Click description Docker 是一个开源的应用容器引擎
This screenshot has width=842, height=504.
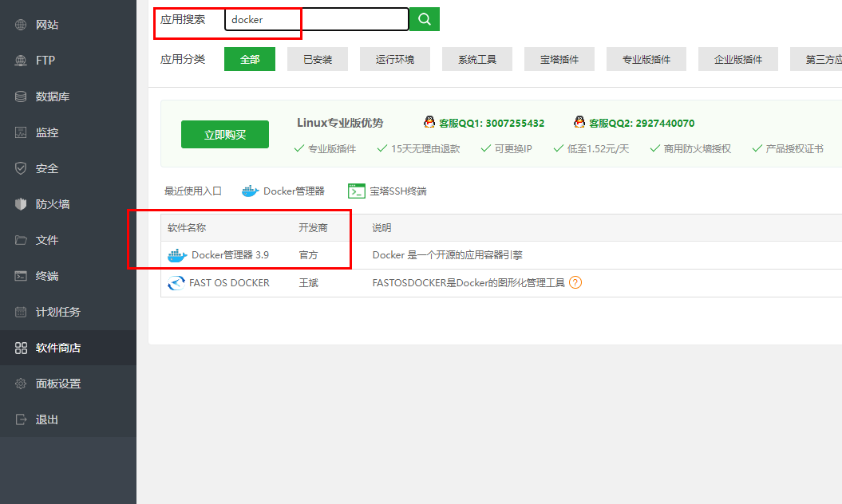[x=447, y=255]
